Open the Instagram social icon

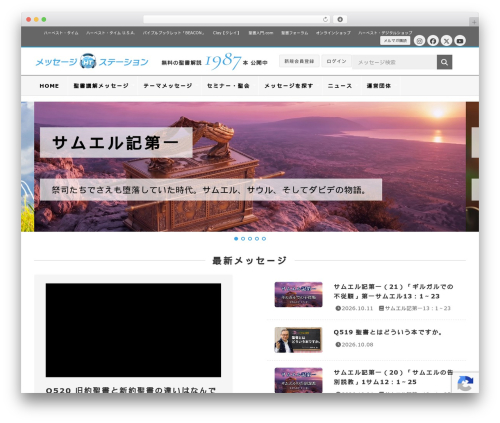(x=419, y=41)
